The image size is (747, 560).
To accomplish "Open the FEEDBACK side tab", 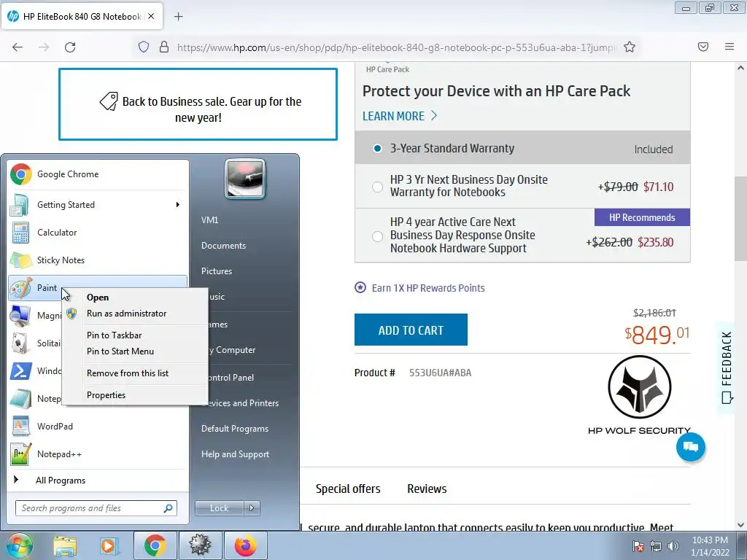I will [x=727, y=367].
